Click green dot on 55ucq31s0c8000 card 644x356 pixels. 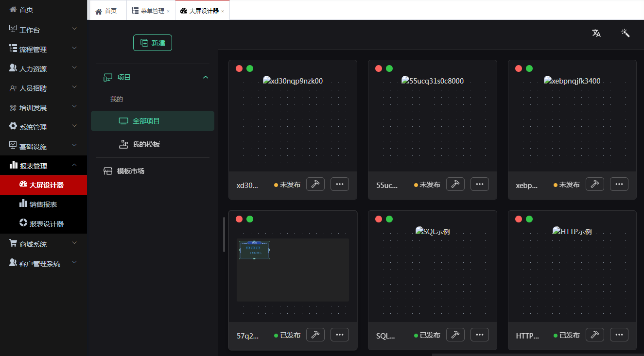pyautogui.click(x=389, y=68)
